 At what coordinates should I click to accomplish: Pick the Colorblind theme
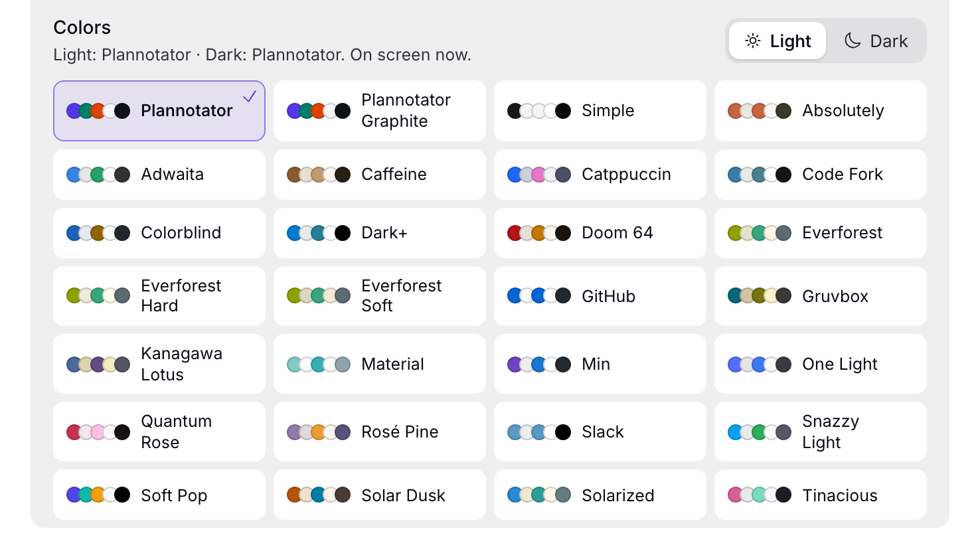[x=159, y=233]
